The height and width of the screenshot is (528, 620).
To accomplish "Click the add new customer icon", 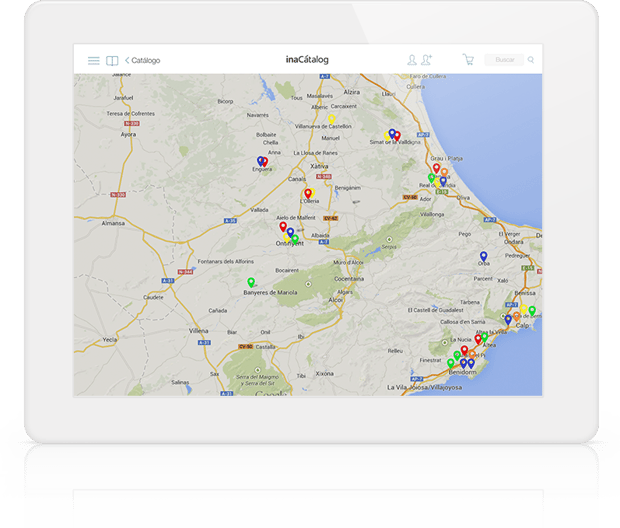I will tap(427, 60).
